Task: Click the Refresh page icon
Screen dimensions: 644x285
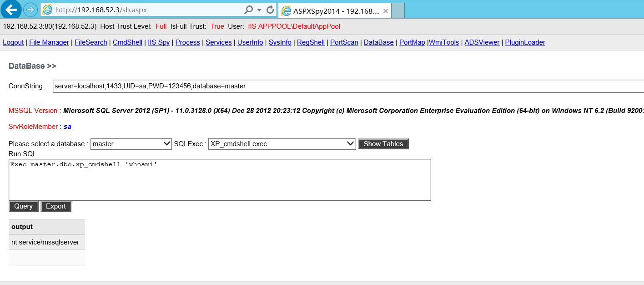Action: [270, 10]
